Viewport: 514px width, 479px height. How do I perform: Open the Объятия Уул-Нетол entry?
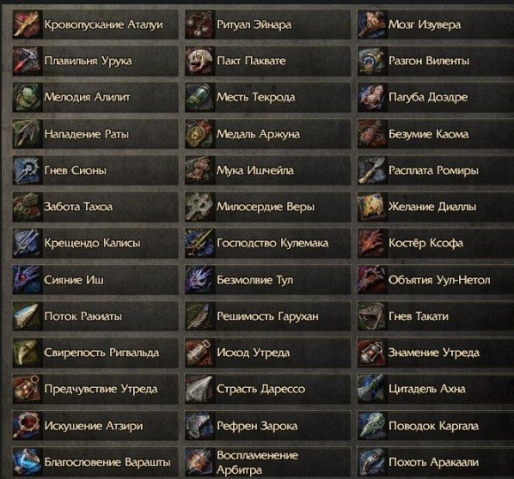coord(436,280)
